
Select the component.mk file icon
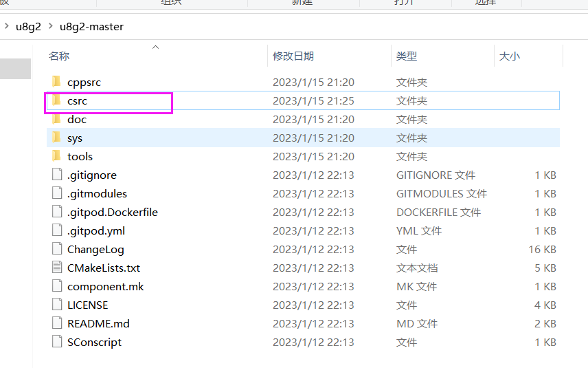[57, 286]
